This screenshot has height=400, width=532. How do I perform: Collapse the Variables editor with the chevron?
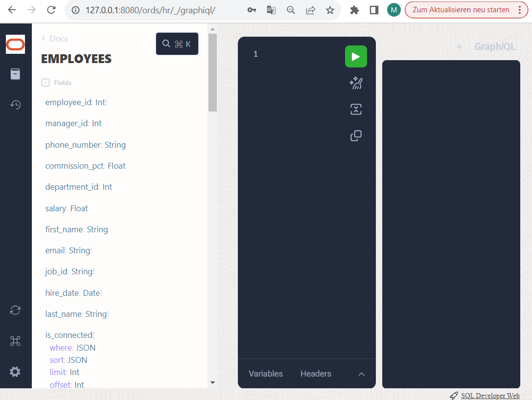point(361,374)
